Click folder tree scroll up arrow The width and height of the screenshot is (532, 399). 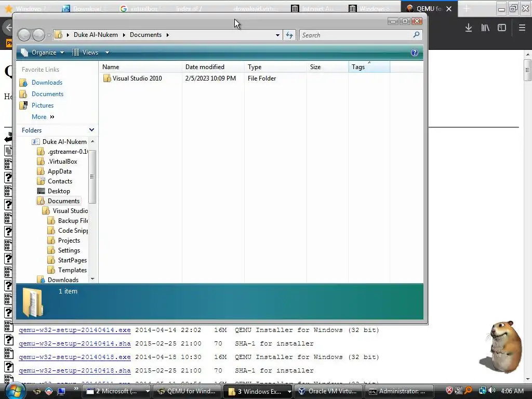click(x=92, y=141)
